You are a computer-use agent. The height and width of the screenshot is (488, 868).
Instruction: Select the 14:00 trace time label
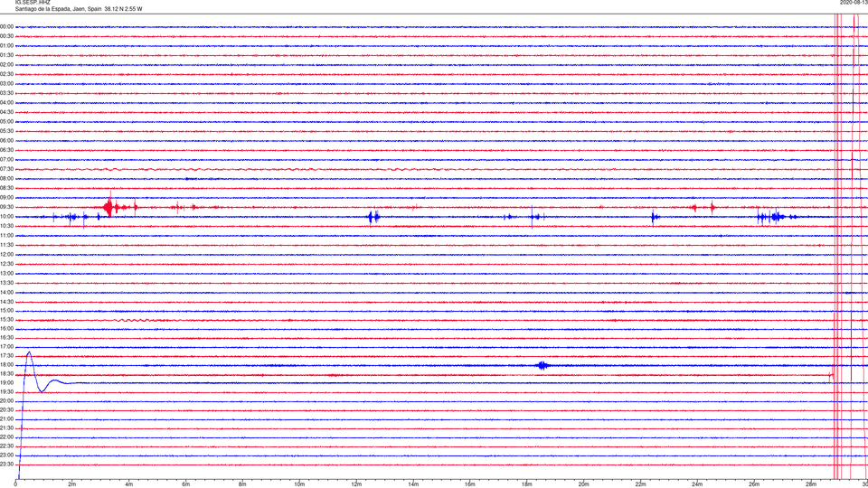tap(6, 292)
